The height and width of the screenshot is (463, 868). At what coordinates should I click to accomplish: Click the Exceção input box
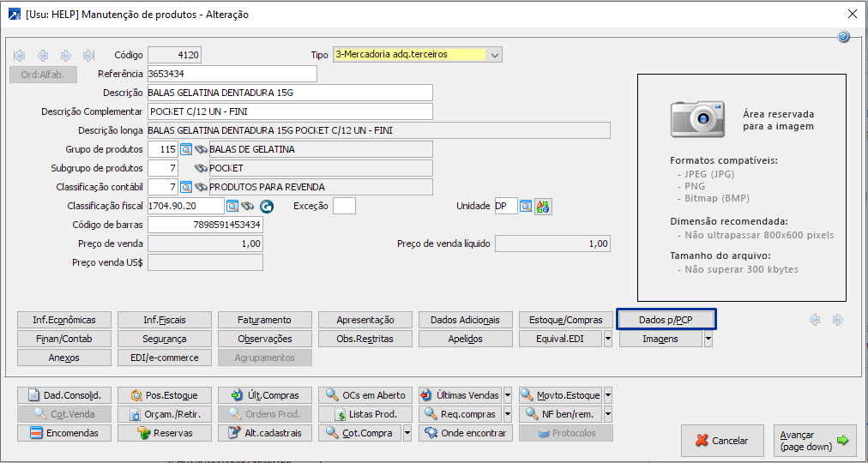(x=344, y=207)
